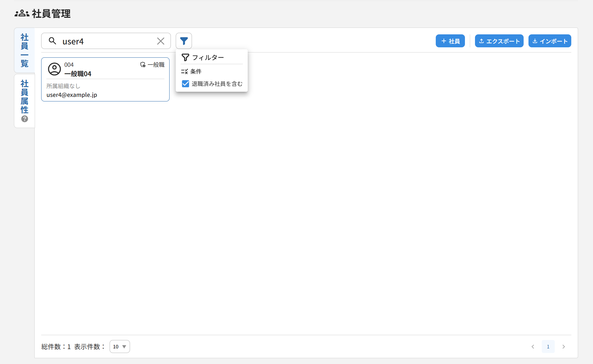This screenshot has width=593, height=364.
Task: Click the blue filter funnel icon
Action: pos(184,41)
